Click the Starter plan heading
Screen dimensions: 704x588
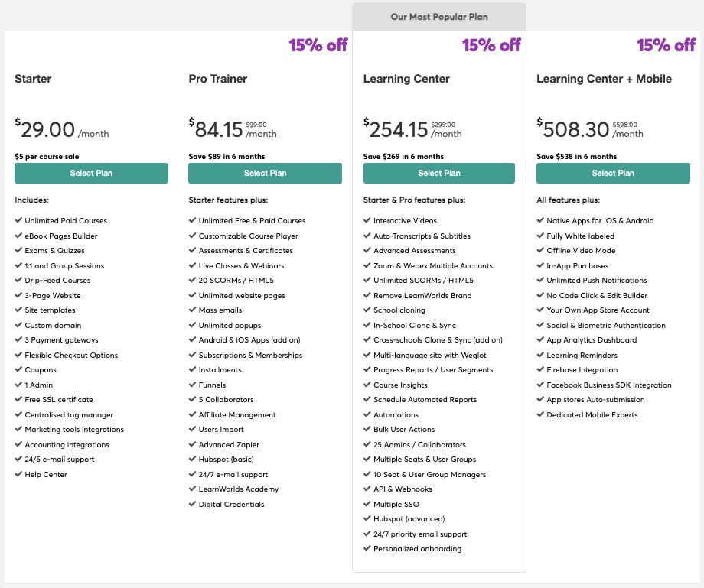point(34,79)
